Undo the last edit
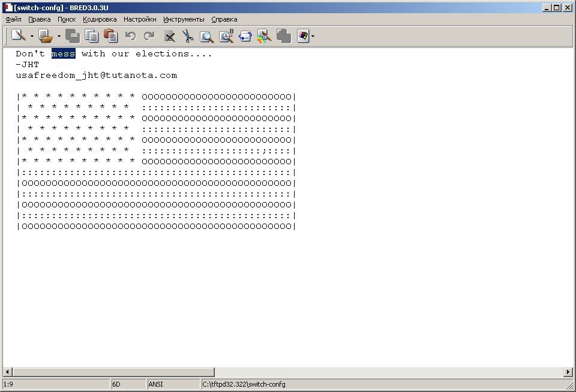This screenshot has height=392, width=576. 130,36
